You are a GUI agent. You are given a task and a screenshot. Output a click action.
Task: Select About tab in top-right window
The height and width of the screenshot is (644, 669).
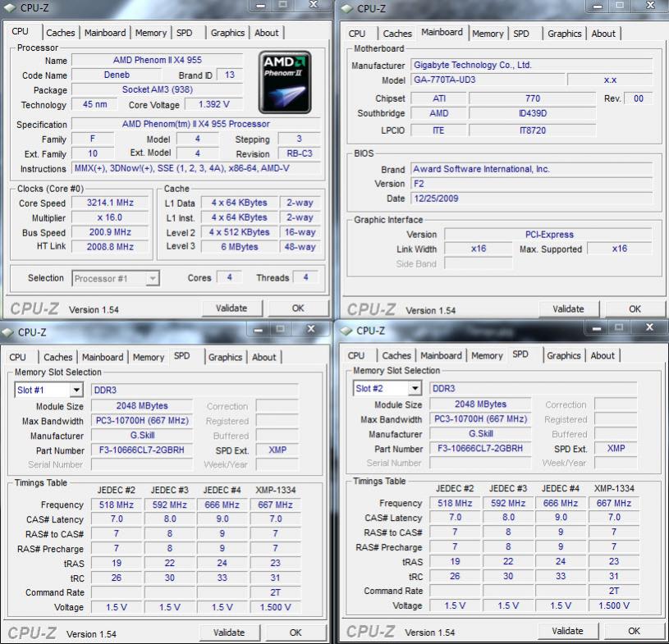click(x=603, y=34)
